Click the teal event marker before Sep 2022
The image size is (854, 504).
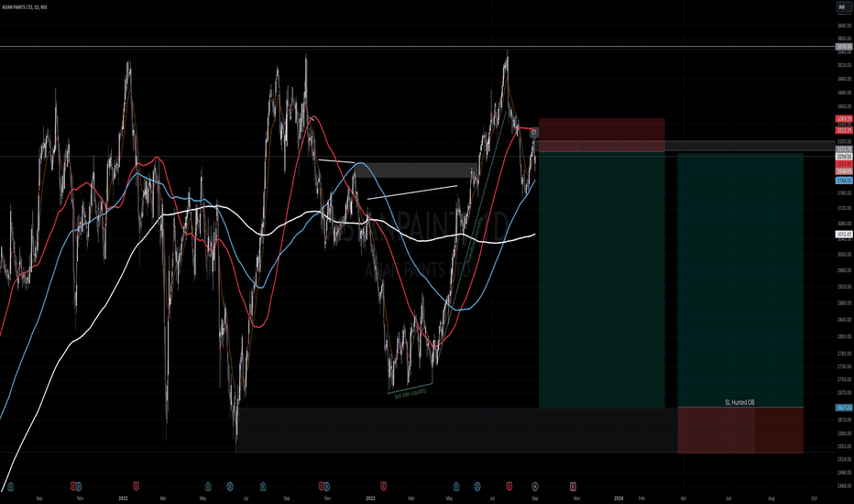coord(263,486)
